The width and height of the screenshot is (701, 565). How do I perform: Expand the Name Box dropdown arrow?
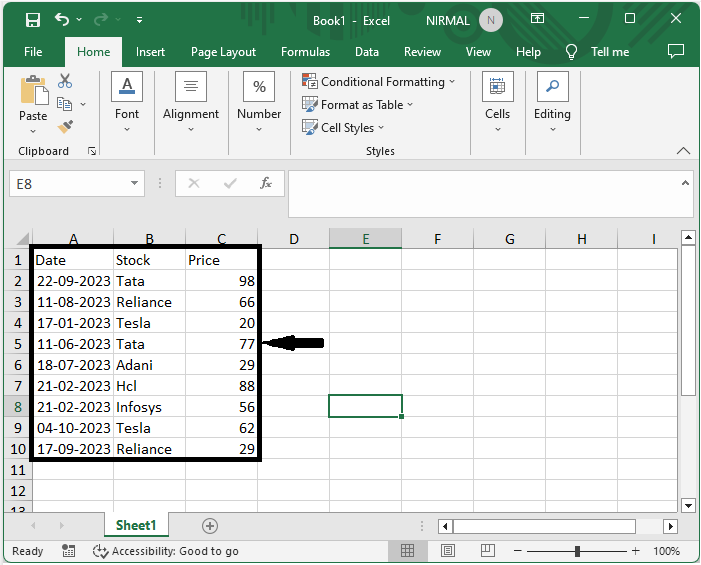(x=134, y=183)
